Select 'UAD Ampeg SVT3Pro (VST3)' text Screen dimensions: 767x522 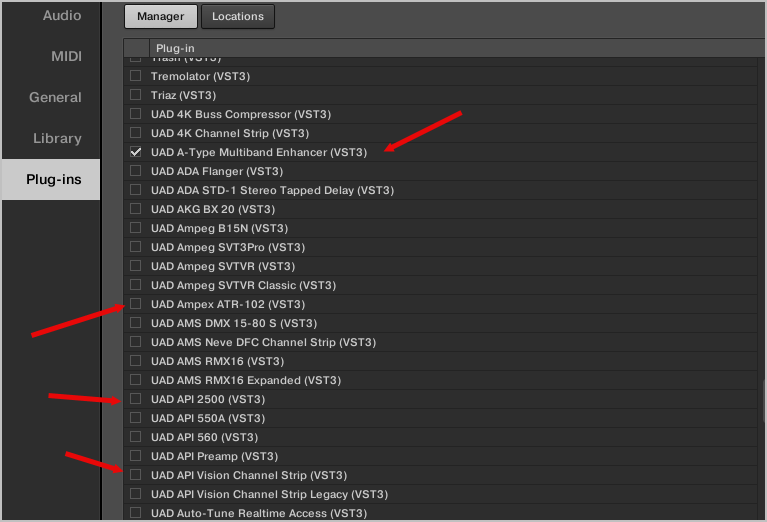point(228,248)
